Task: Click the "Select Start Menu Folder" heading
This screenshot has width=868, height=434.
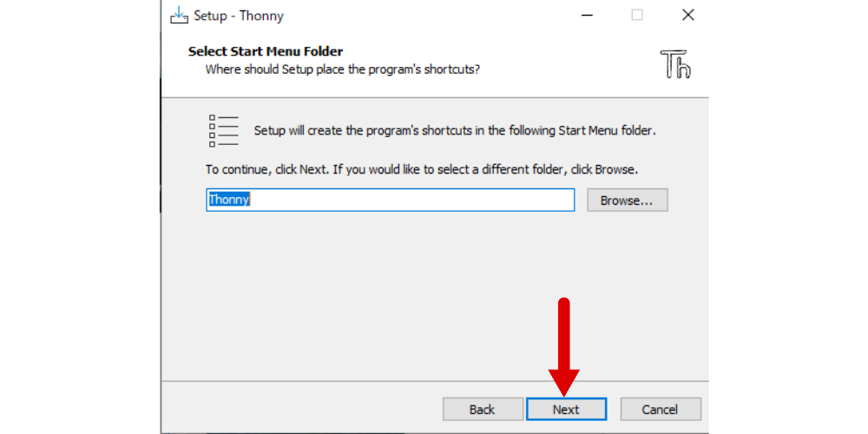Action: click(x=266, y=51)
